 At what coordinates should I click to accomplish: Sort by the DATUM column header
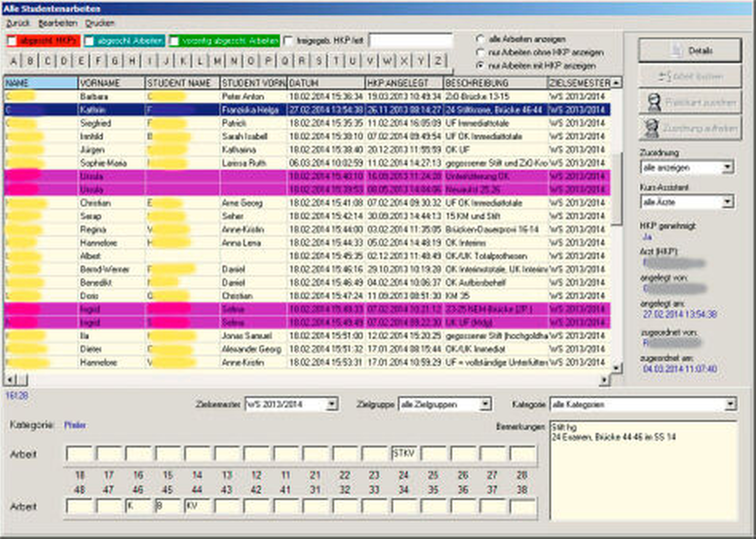[326, 83]
